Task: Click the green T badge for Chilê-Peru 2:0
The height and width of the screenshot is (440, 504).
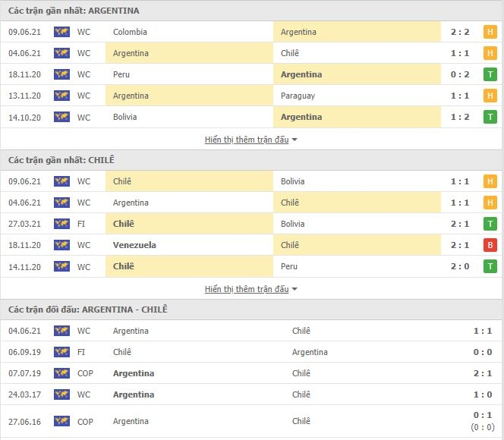Action: coord(490,266)
